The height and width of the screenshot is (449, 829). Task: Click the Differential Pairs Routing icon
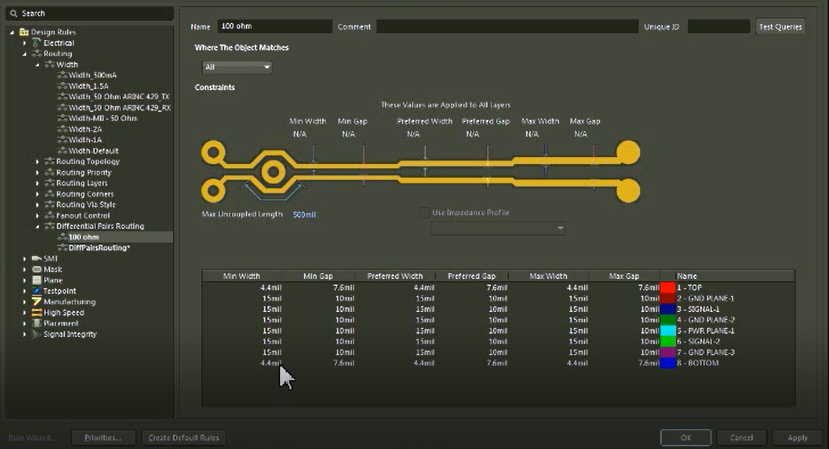50,226
